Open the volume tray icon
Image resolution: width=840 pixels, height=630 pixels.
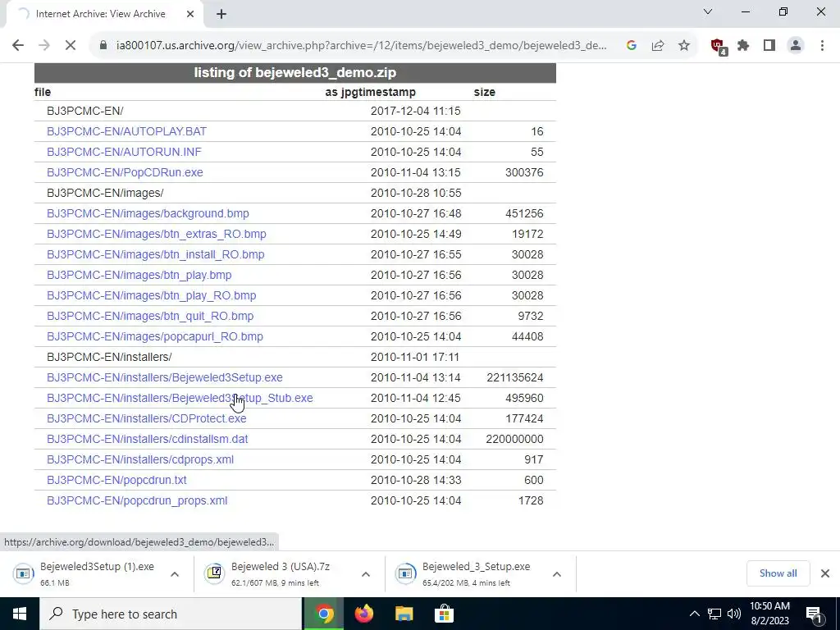(734, 614)
